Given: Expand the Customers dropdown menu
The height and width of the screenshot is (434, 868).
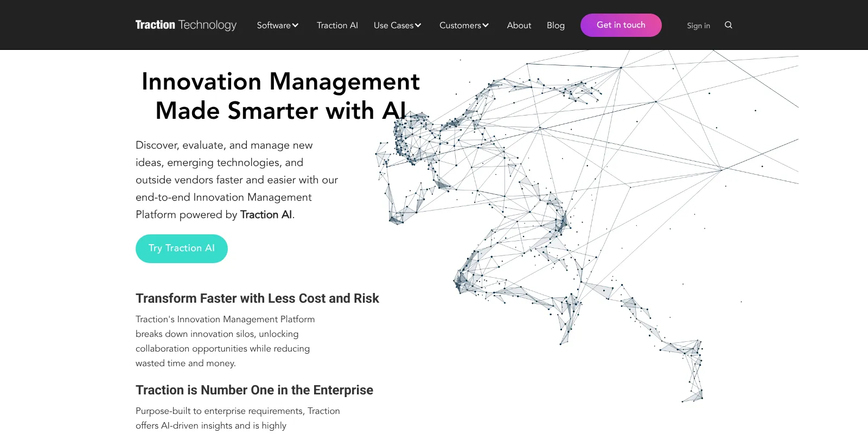Looking at the screenshot, I should 464,25.
